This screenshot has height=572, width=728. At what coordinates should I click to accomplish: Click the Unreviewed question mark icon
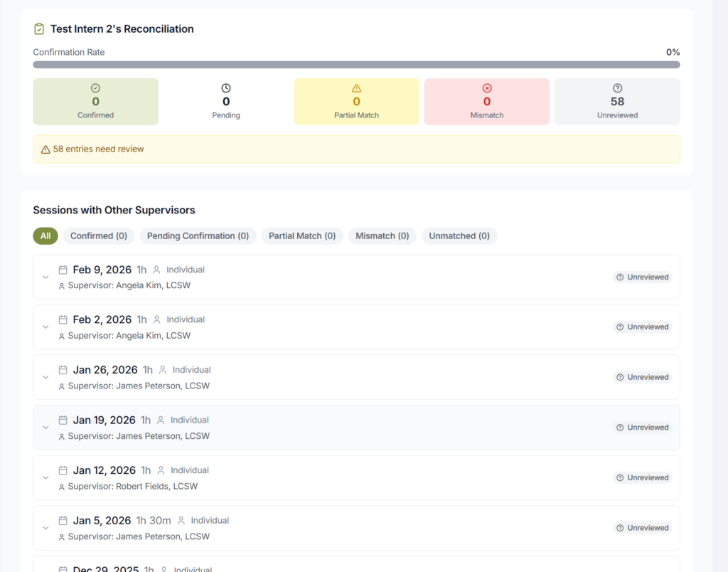pyautogui.click(x=617, y=88)
